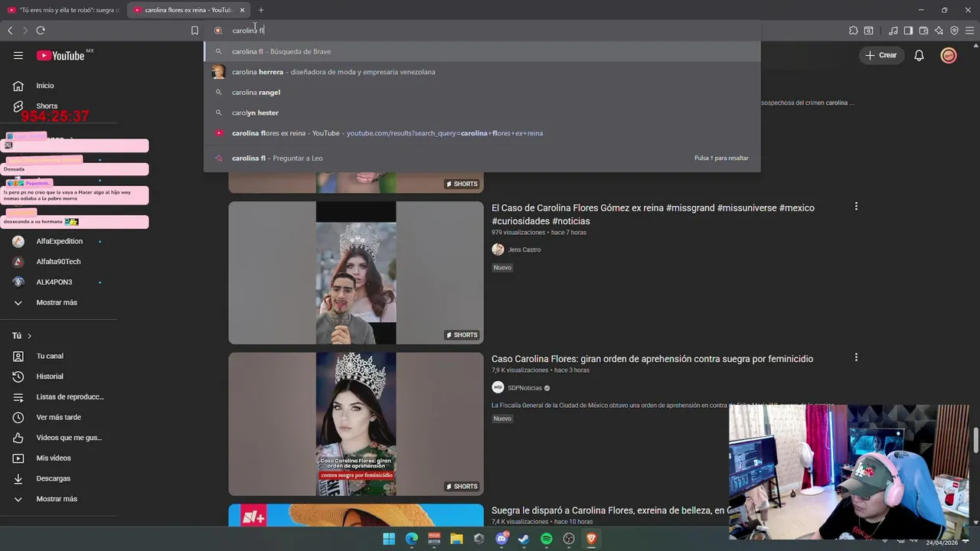Click the browser bookmark icon
The image size is (980, 551).
pyautogui.click(x=194, y=31)
